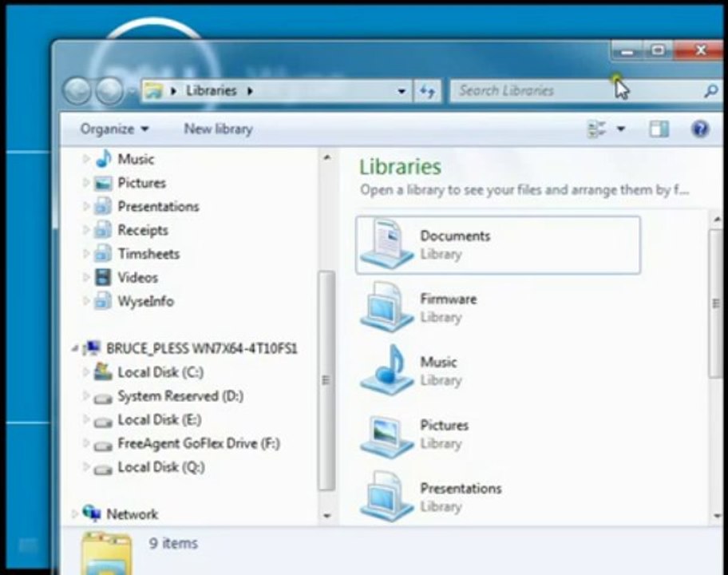This screenshot has height=575, width=728.
Task: Toggle the preview pane button
Action: coord(659,129)
